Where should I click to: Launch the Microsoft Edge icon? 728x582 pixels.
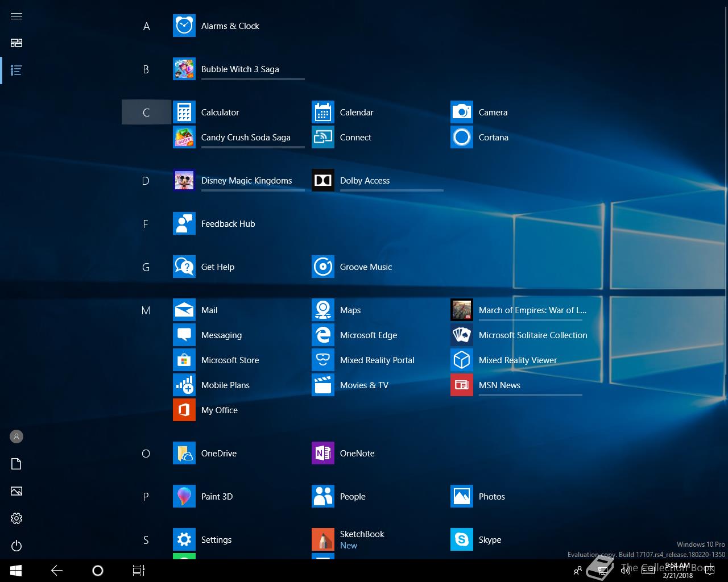pyautogui.click(x=323, y=335)
